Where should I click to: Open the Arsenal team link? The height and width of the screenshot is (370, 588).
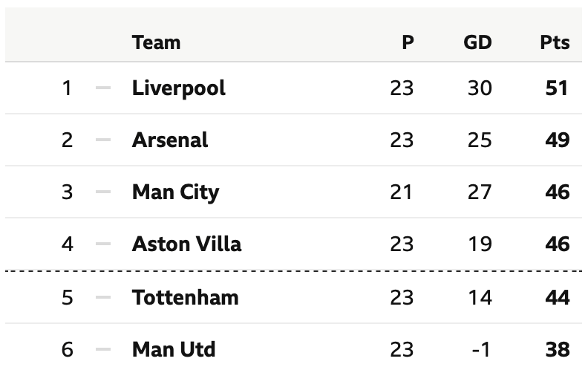tap(170, 140)
